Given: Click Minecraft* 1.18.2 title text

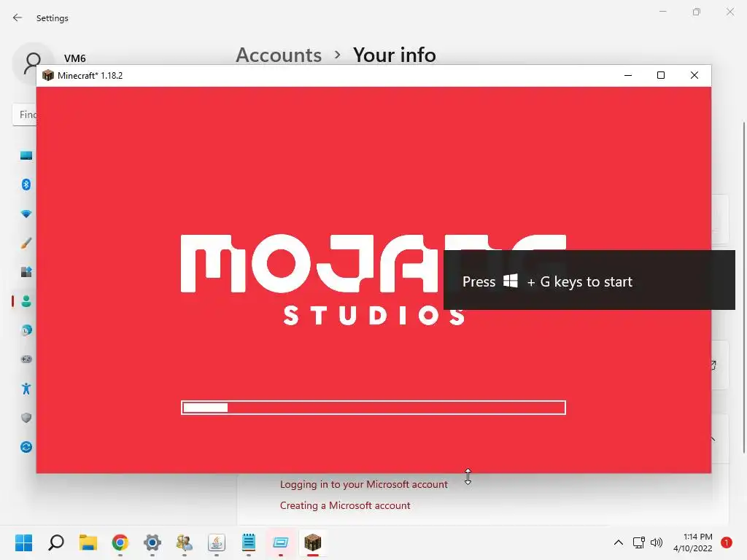Looking at the screenshot, I should point(90,76).
